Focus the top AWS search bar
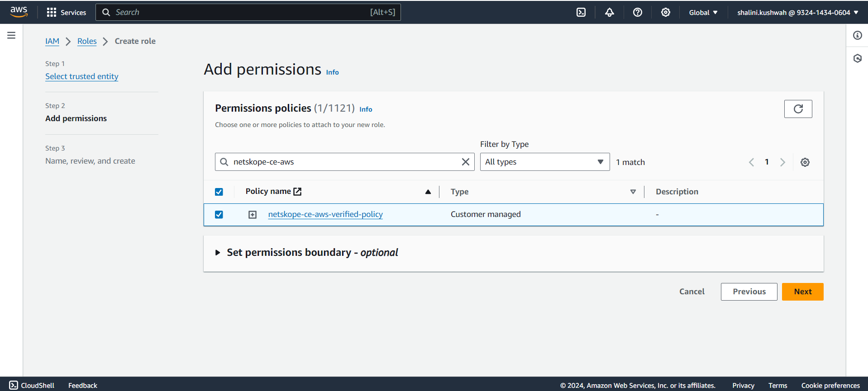The width and height of the screenshot is (868, 391). coord(248,12)
